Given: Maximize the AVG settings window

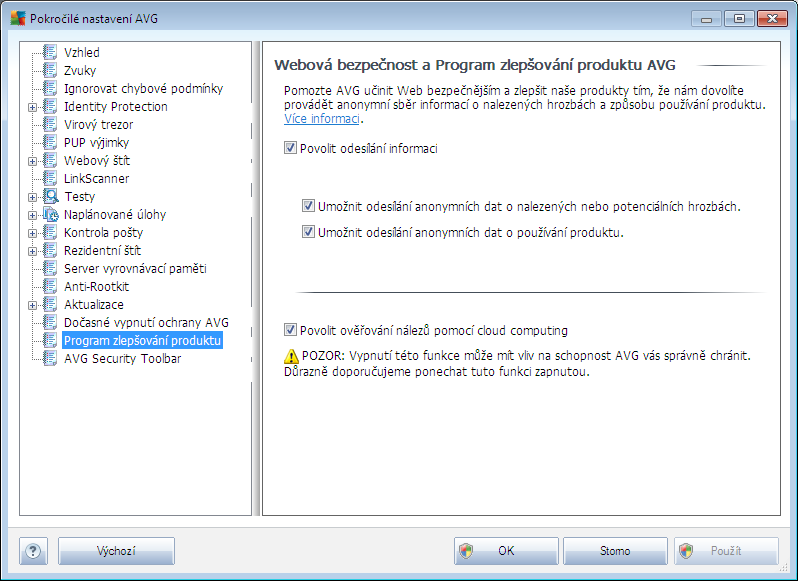Looking at the screenshot, I should coord(739,19).
